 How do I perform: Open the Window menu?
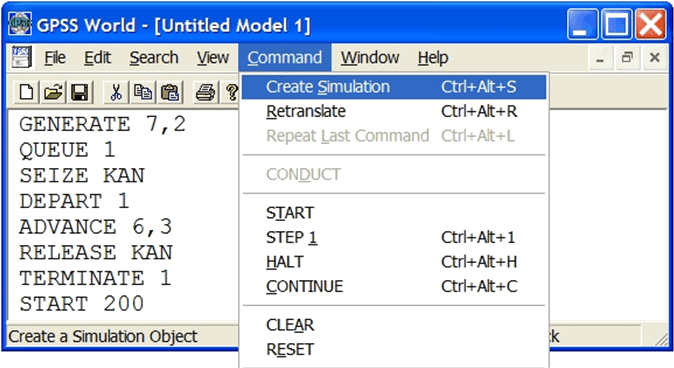coord(370,57)
